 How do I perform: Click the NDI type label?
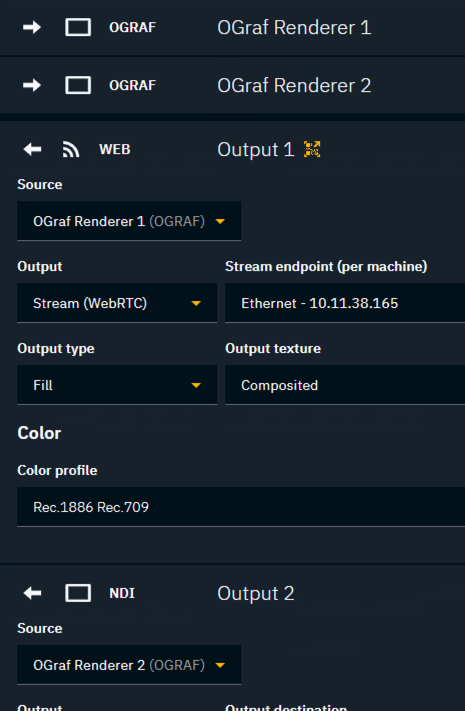122,594
